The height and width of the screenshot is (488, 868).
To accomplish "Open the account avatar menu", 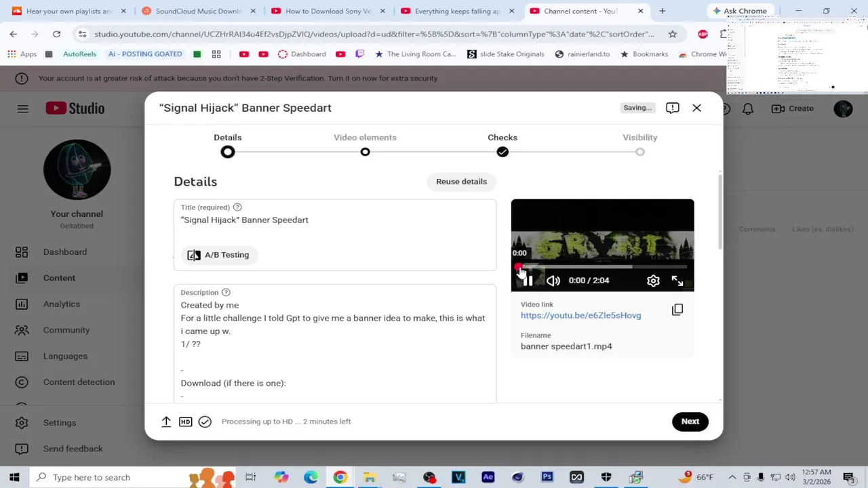I will tap(843, 108).
